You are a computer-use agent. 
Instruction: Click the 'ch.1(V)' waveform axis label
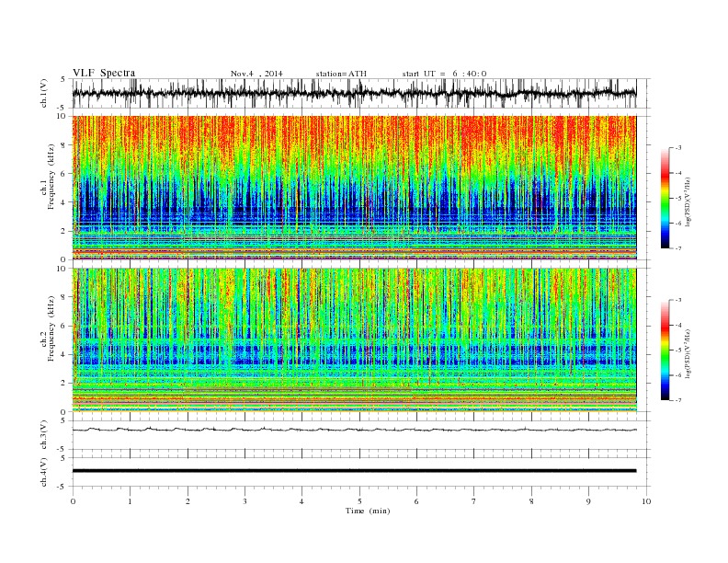(44, 93)
